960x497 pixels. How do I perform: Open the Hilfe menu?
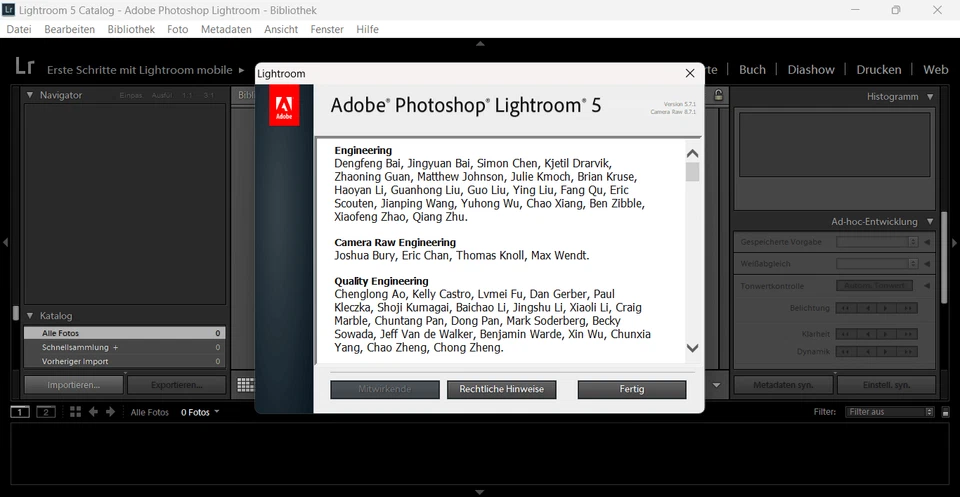coord(367,29)
